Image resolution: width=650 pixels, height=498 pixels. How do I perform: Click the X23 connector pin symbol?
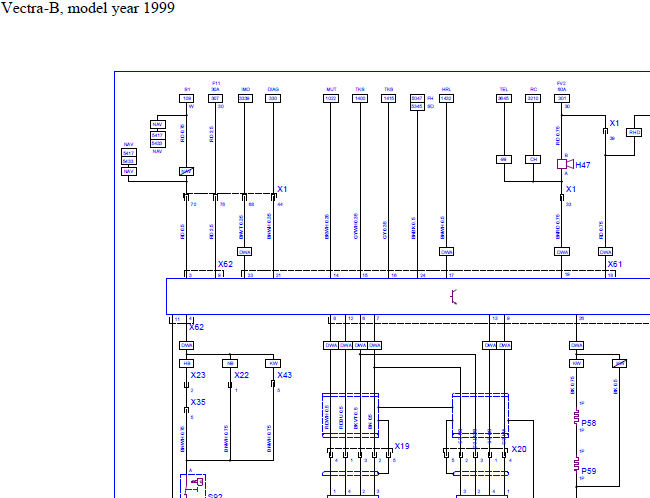point(186,384)
